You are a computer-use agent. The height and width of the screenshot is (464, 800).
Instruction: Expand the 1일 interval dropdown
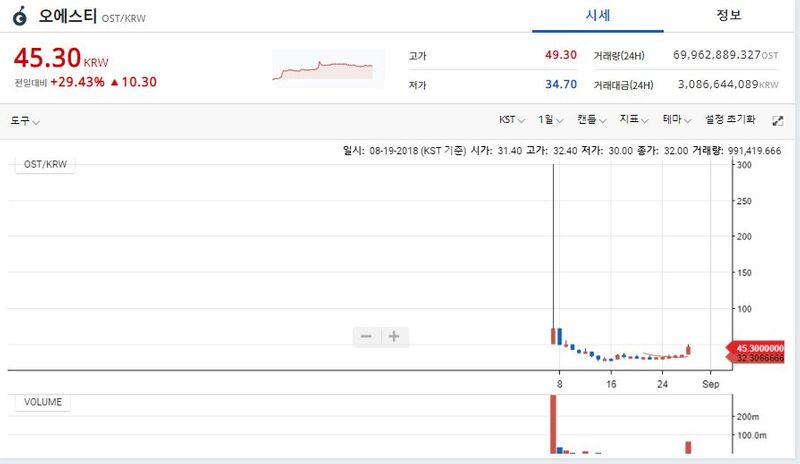(x=549, y=119)
